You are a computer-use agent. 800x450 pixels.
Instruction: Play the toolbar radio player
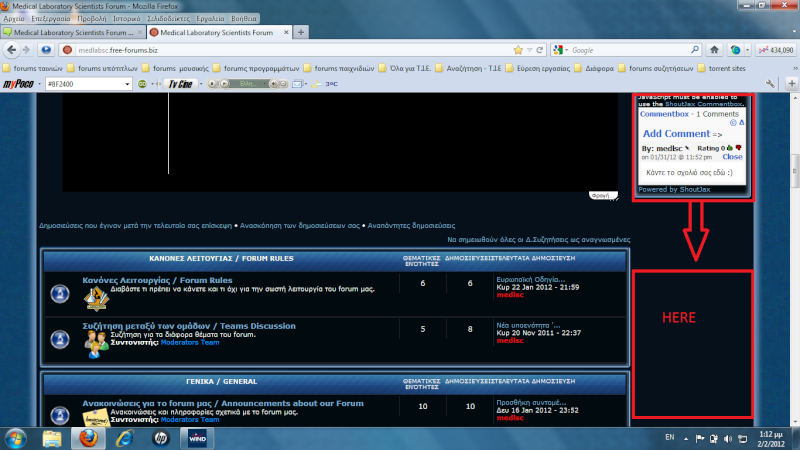pos(224,84)
